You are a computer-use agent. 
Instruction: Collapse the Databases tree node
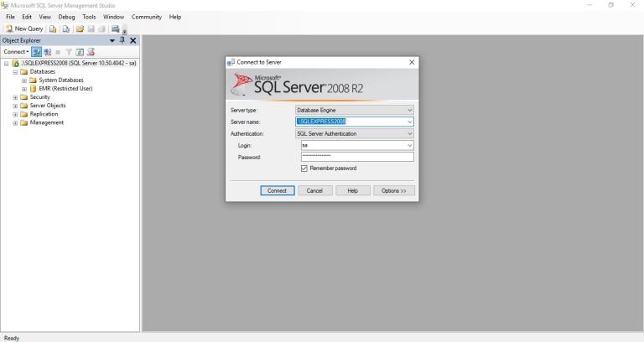tap(15, 72)
